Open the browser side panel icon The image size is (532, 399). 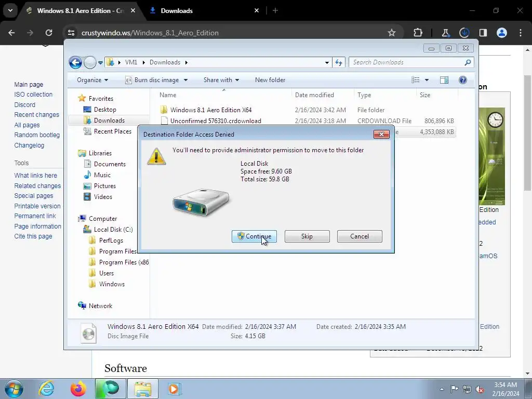coord(483,33)
